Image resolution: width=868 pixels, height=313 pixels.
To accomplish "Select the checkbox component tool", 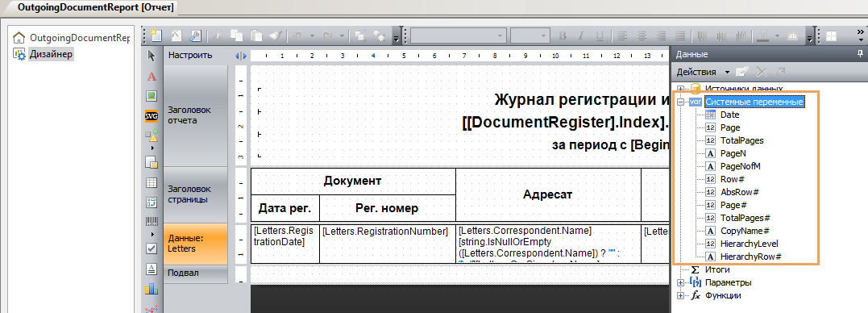I will point(152,248).
